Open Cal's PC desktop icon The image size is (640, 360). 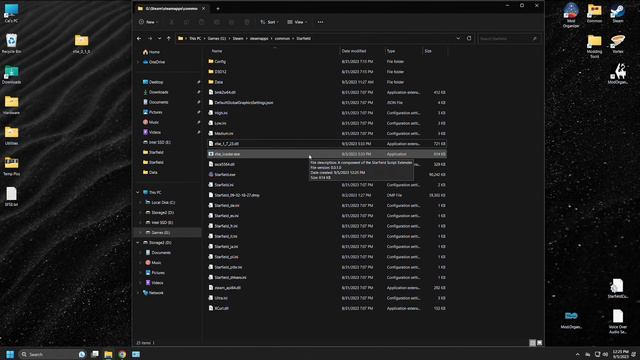(11, 13)
